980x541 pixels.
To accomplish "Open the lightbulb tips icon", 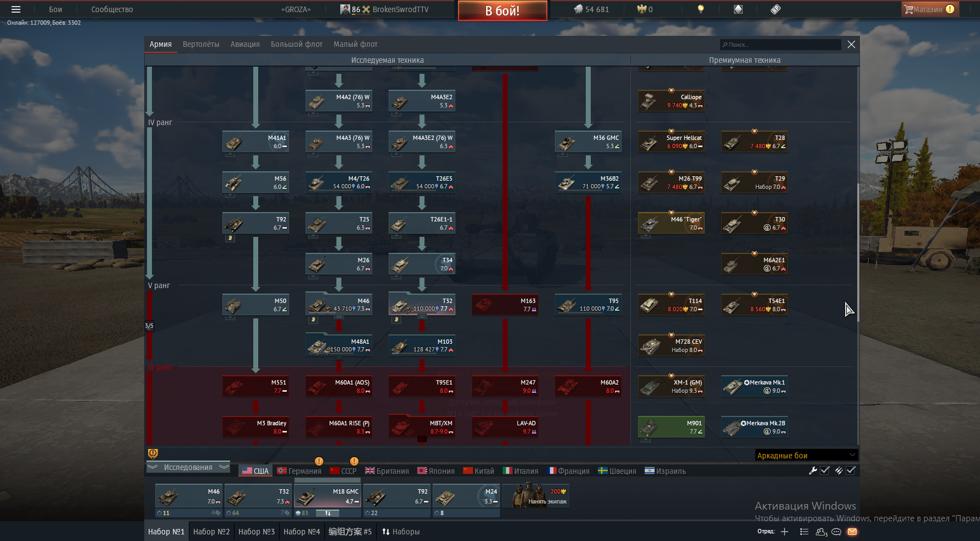I will 701,9.
